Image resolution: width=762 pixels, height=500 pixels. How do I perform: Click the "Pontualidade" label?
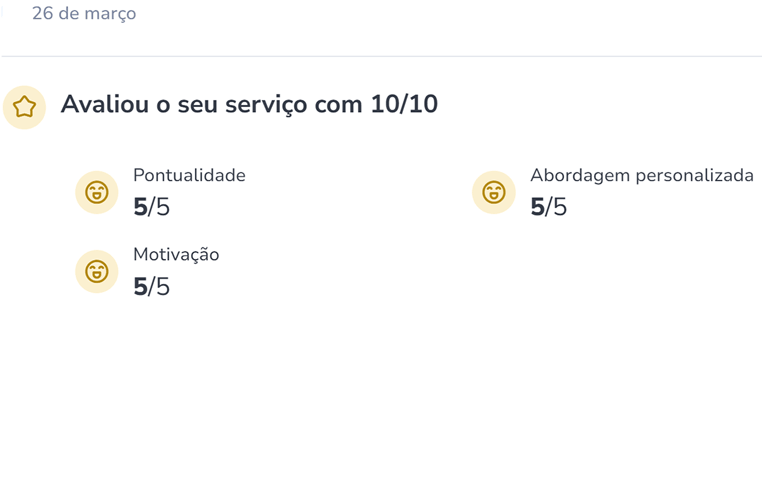[189, 176]
